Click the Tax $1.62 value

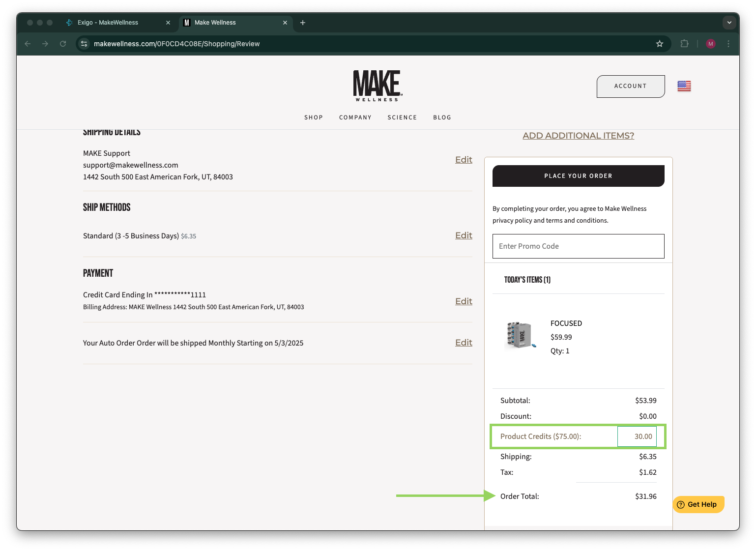648,472
